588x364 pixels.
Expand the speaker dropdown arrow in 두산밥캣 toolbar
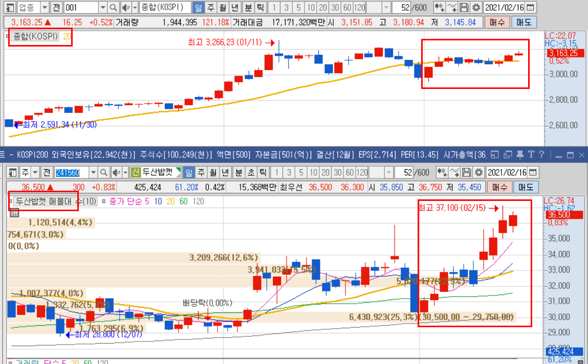tap(125, 172)
